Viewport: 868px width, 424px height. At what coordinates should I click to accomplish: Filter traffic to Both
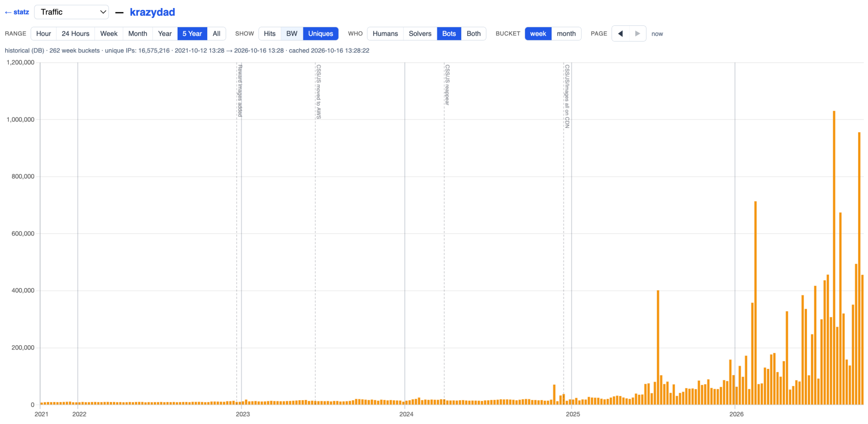[x=474, y=34]
